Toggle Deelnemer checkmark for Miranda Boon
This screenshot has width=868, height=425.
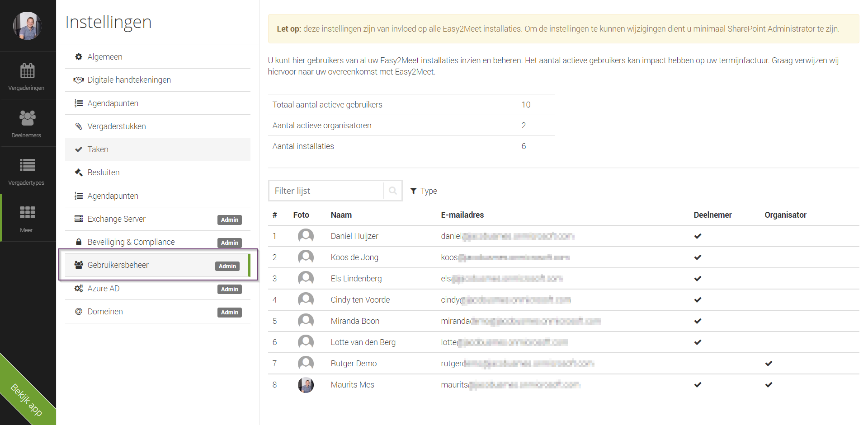pos(698,321)
